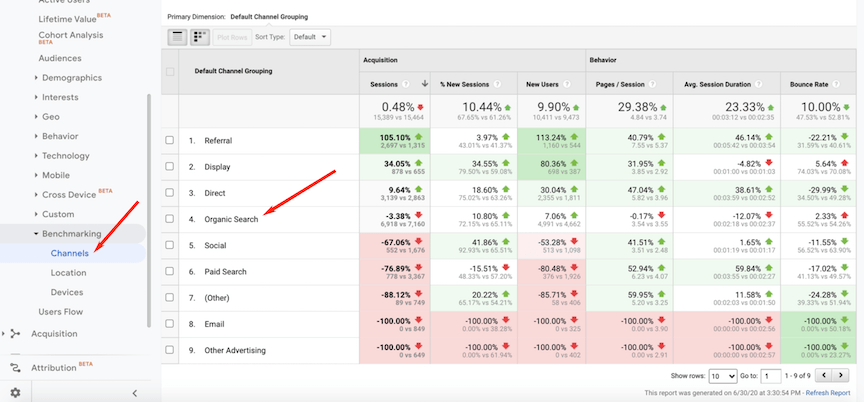The width and height of the screenshot is (864, 402).
Task: Select Default Channel Grouping primary dimension
Action: pos(269,17)
